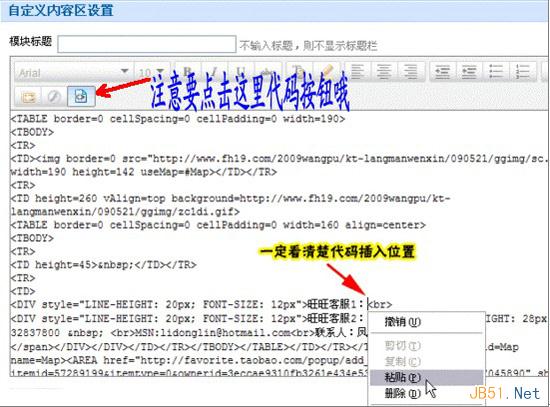The image size is (550, 407).
Task: Click the insert link icon
Action: coord(54,96)
